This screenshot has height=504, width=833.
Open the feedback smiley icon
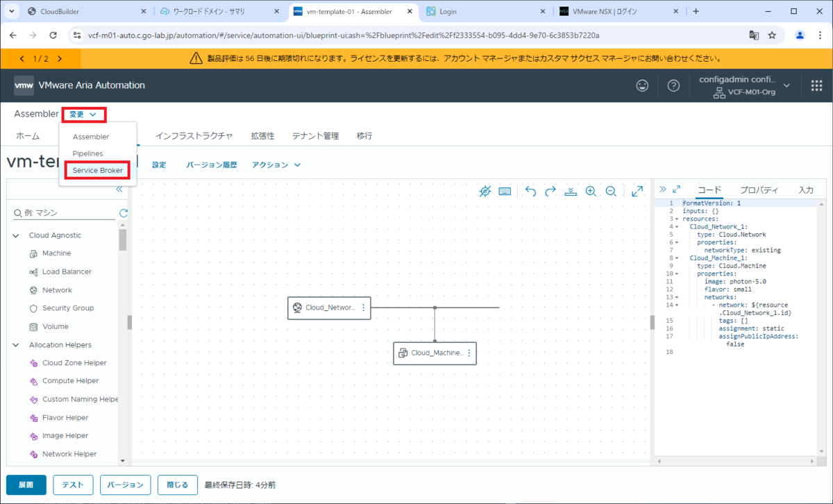click(643, 85)
